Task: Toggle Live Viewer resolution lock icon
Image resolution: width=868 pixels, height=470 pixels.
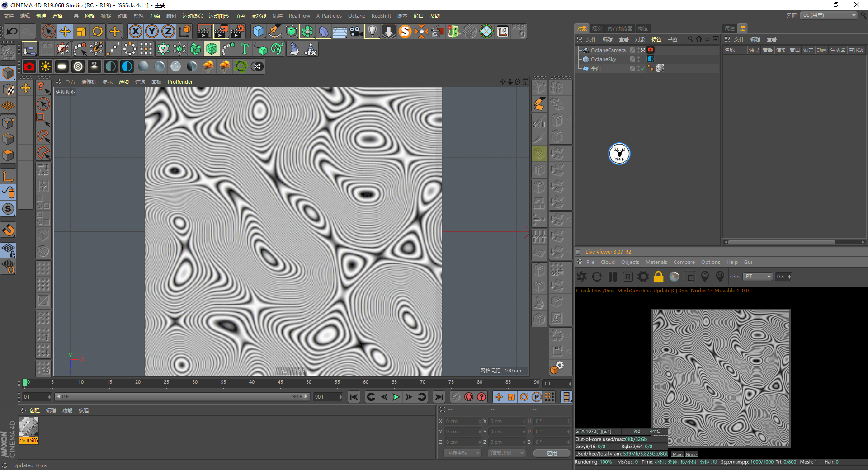Action: [658, 277]
